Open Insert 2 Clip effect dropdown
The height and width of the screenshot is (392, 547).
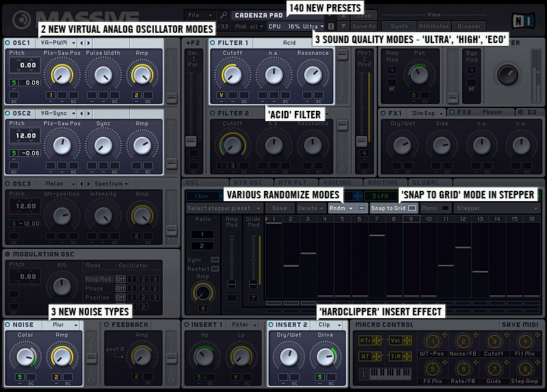pyautogui.click(x=328, y=325)
